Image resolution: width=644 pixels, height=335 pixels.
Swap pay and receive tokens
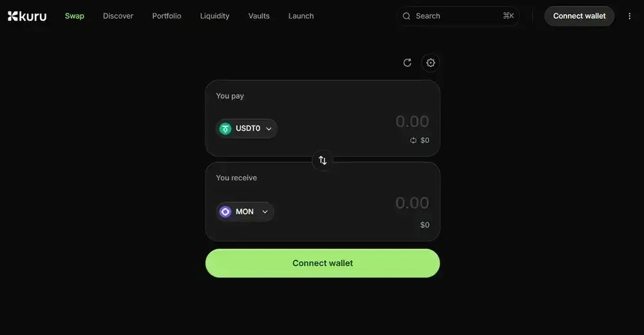[323, 160]
